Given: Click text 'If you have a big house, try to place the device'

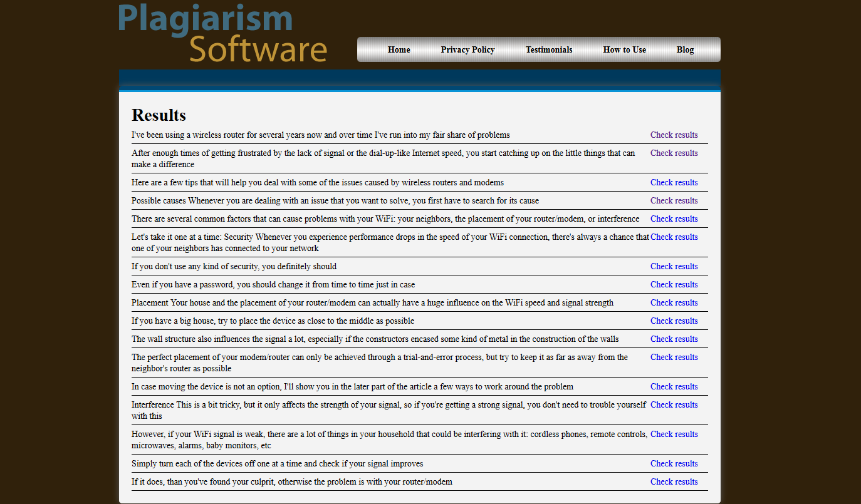Looking at the screenshot, I should pos(273,321).
